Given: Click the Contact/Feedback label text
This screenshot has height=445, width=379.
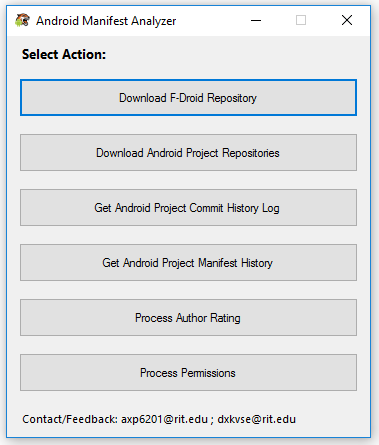Looking at the screenshot, I should 70,419.
